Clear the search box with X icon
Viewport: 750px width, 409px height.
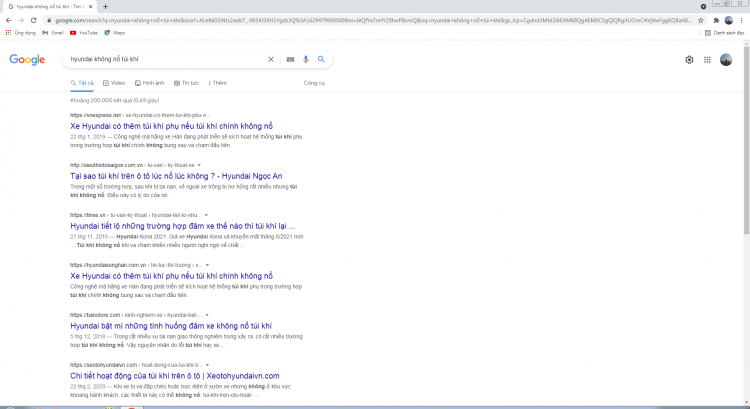click(271, 59)
